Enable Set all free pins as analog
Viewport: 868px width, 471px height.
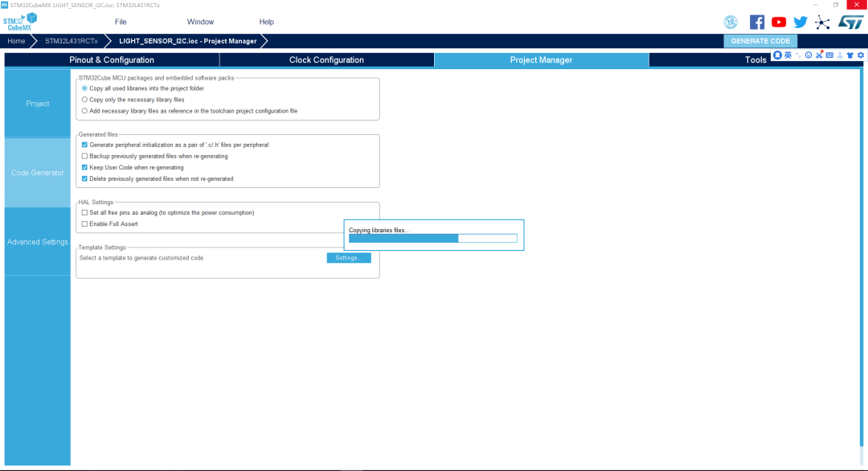pyautogui.click(x=84, y=212)
